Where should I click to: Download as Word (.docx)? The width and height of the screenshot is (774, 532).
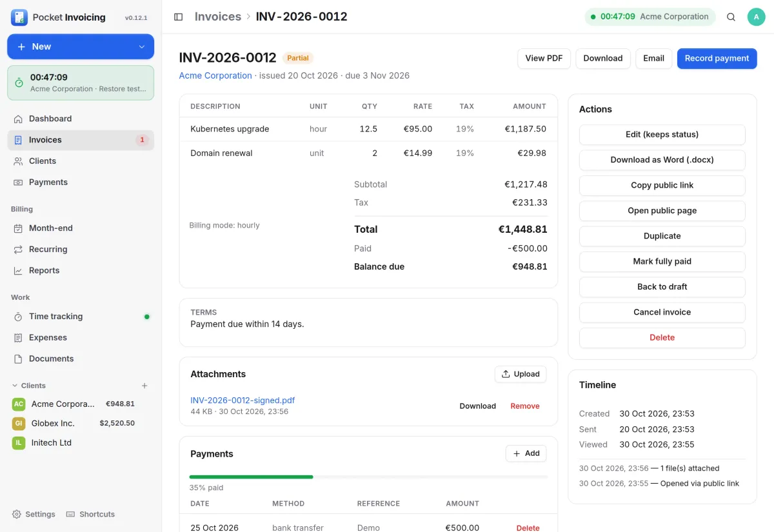(662, 160)
